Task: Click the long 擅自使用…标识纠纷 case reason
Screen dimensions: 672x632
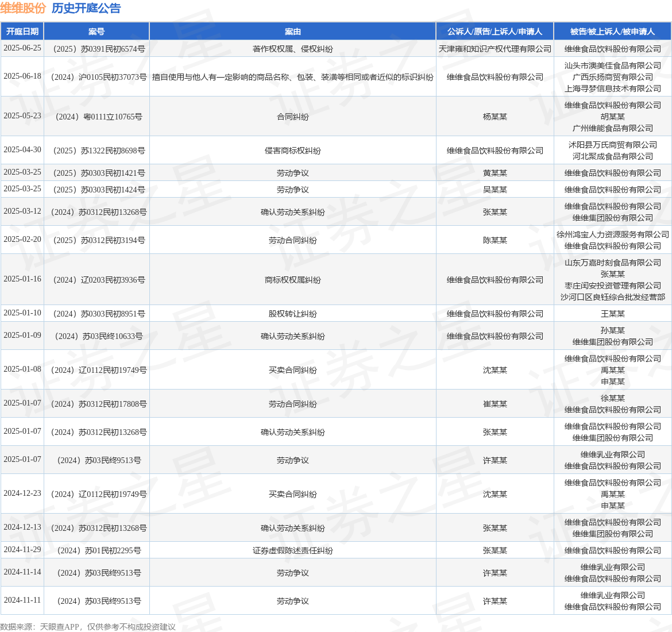Action: (x=293, y=77)
